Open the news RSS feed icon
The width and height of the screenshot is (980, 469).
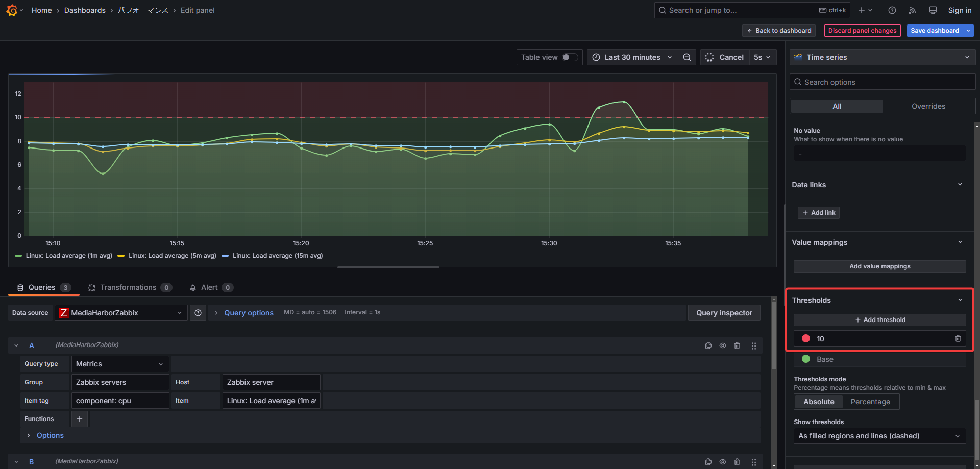click(x=913, y=10)
